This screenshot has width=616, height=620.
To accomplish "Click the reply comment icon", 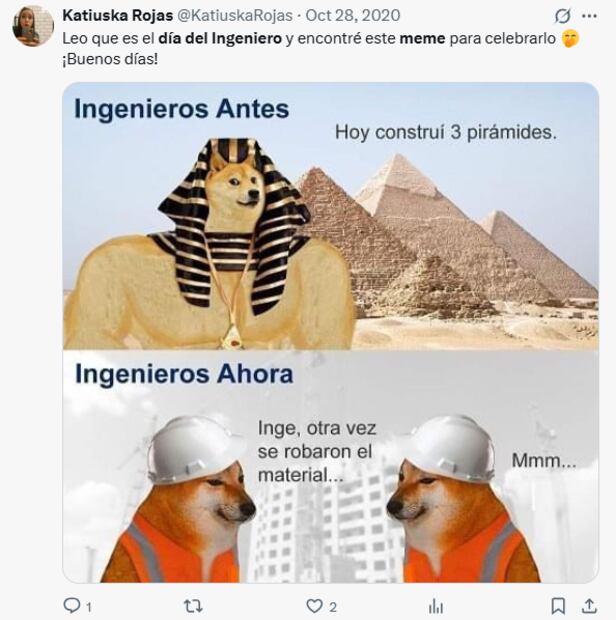I will [x=72, y=605].
